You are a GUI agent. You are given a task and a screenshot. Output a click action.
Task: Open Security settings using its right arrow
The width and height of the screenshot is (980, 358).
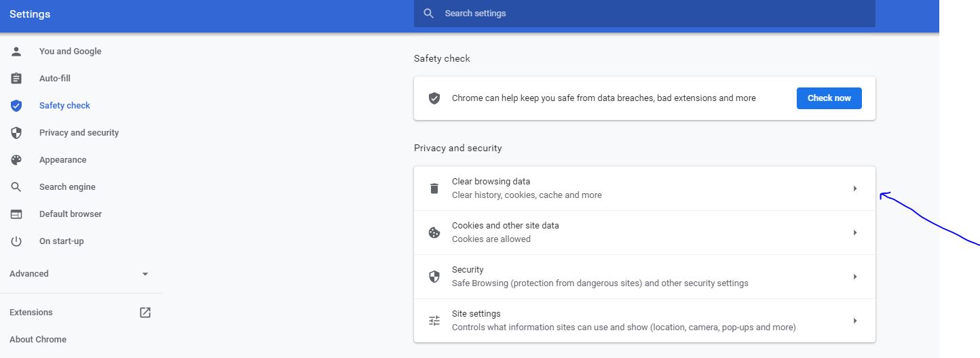(x=855, y=277)
